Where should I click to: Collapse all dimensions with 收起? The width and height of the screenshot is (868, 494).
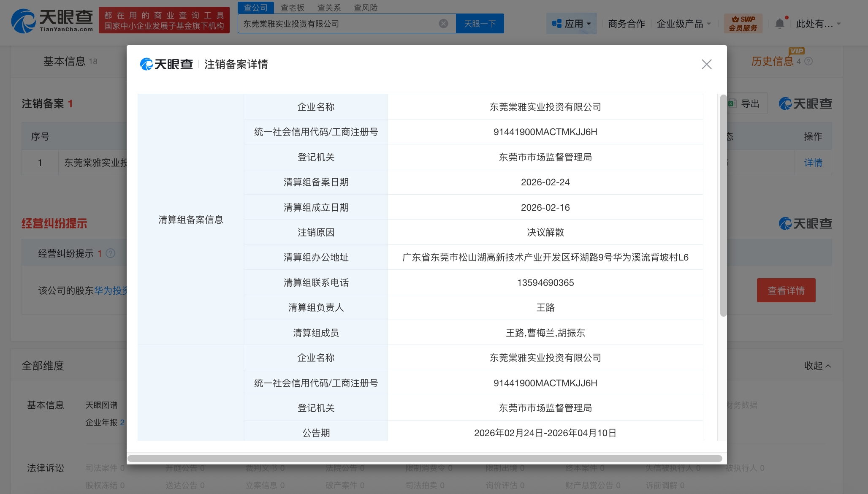(x=817, y=366)
